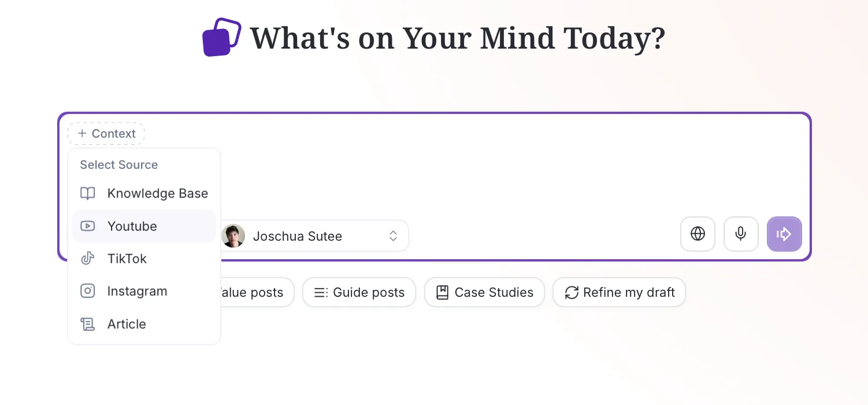The height and width of the screenshot is (405, 868).
Task: Select the TikTok music note icon
Action: coord(87,258)
